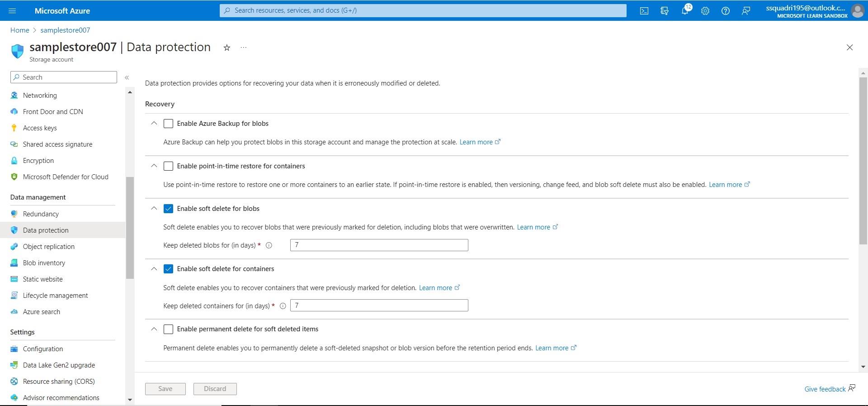Click the Azure search cloud icon
This screenshot has height=406, width=868.
(x=14, y=312)
